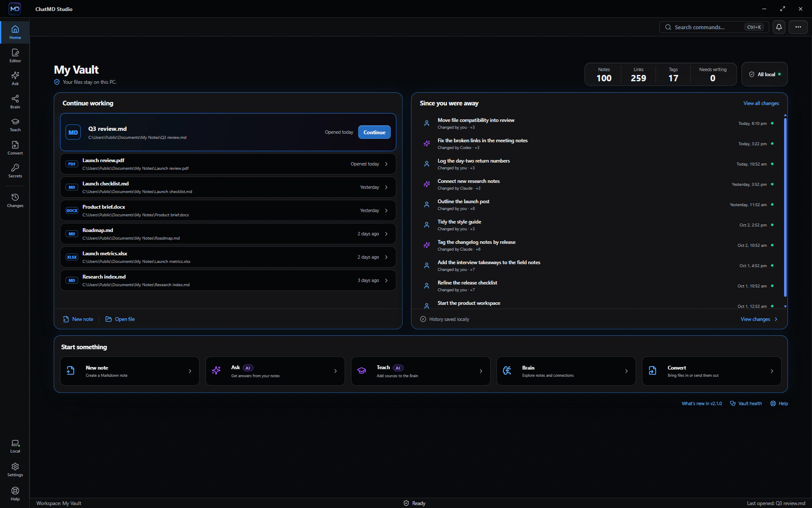Open the notifications bell
812x508 pixels.
779,27
